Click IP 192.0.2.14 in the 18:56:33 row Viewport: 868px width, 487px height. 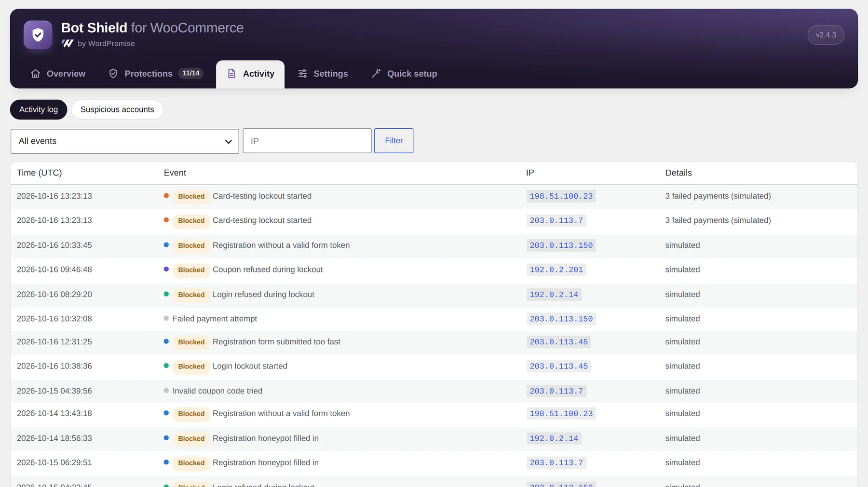click(554, 438)
